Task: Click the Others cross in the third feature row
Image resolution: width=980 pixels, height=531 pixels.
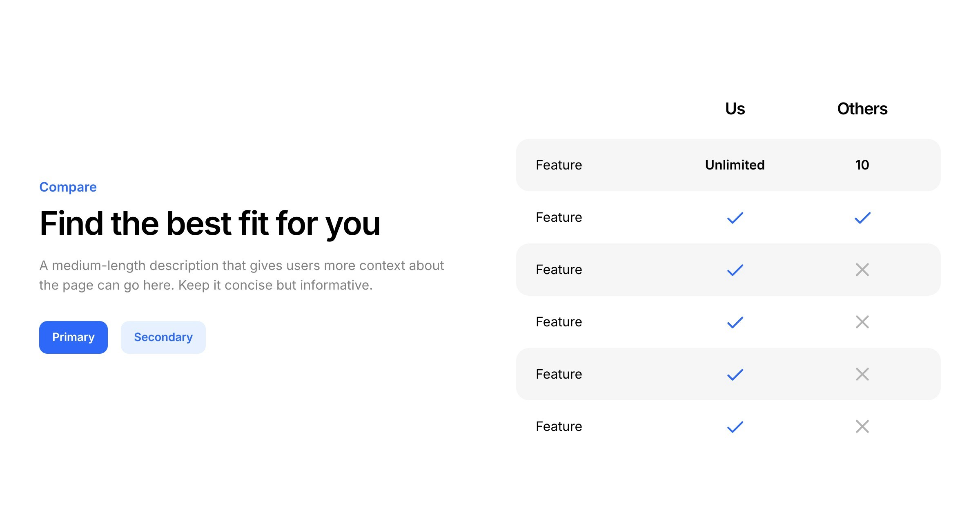Action: (862, 270)
